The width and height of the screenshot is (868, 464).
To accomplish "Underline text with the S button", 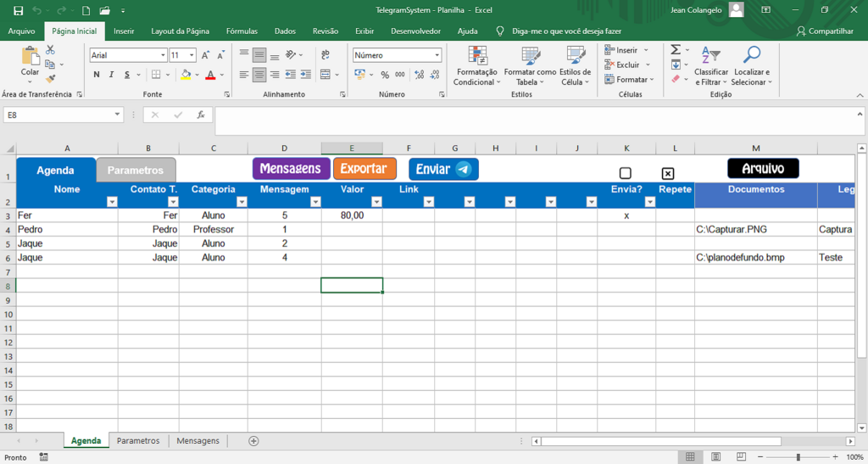I will pyautogui.click(x=126, y=75).
